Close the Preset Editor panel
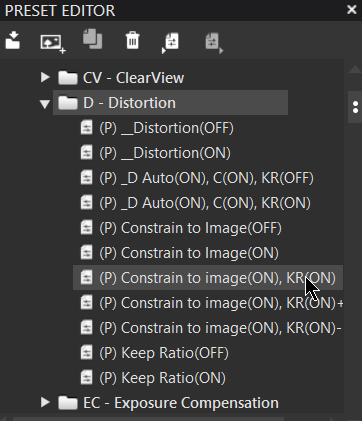362x421 pixels. [352, 10]
